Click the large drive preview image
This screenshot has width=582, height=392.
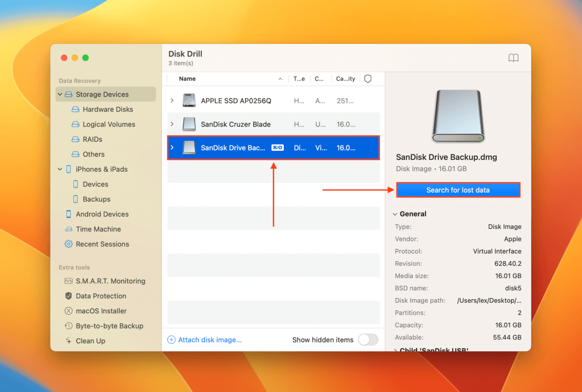(x=458, y=116)
